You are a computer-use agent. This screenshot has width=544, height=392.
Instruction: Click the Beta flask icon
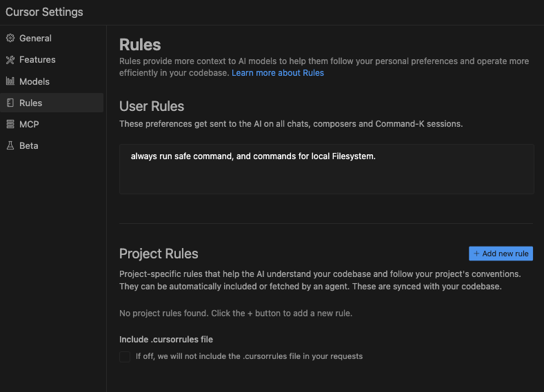pos(10,145)
